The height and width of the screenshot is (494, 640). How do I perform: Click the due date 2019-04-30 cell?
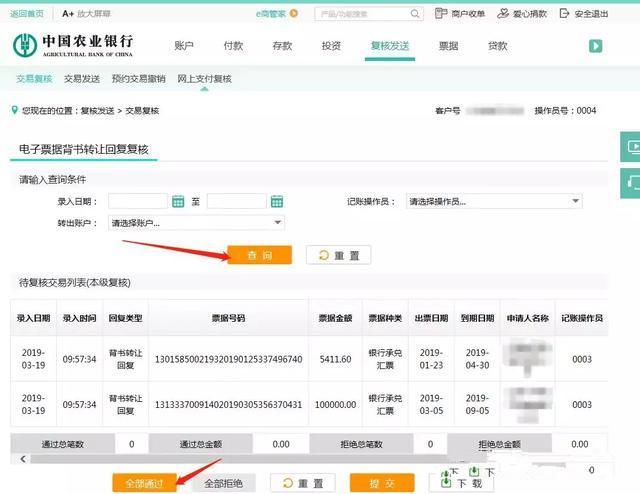click(x=477, y=359)
